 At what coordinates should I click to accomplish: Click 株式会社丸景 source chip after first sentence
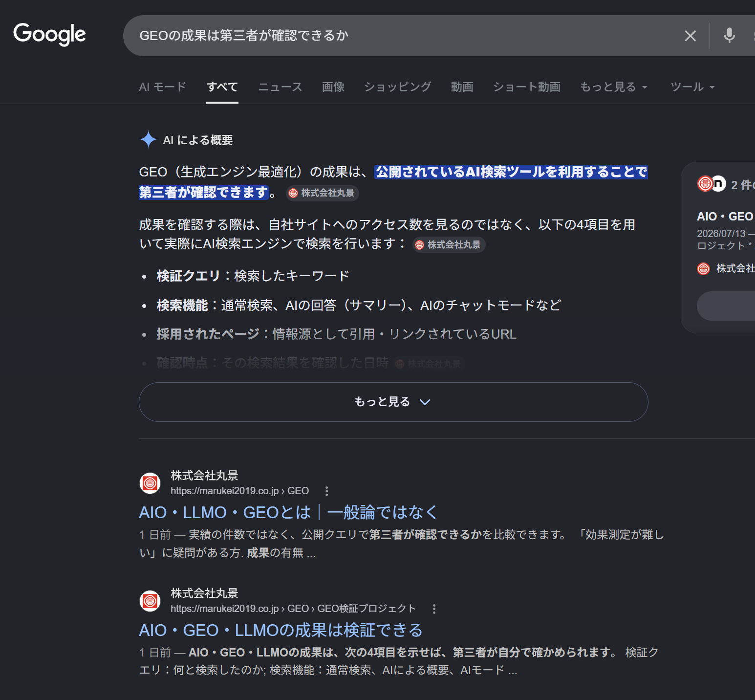pyautogui.click(x=323, y=193)
